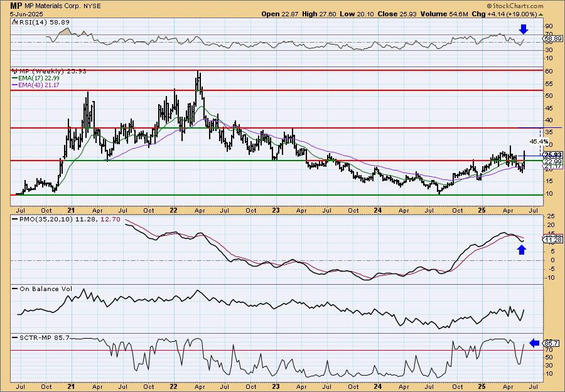The image size is (565, 392).
Task: Click the 5-Jun-2025 date label
Action: pos(26,14)
